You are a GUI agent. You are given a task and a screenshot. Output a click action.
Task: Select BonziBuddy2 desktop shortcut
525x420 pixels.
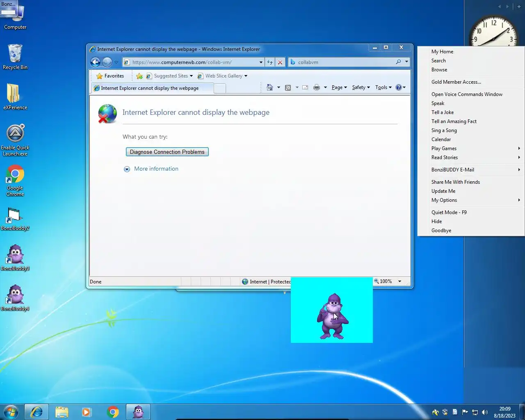(x=15, y=219)
